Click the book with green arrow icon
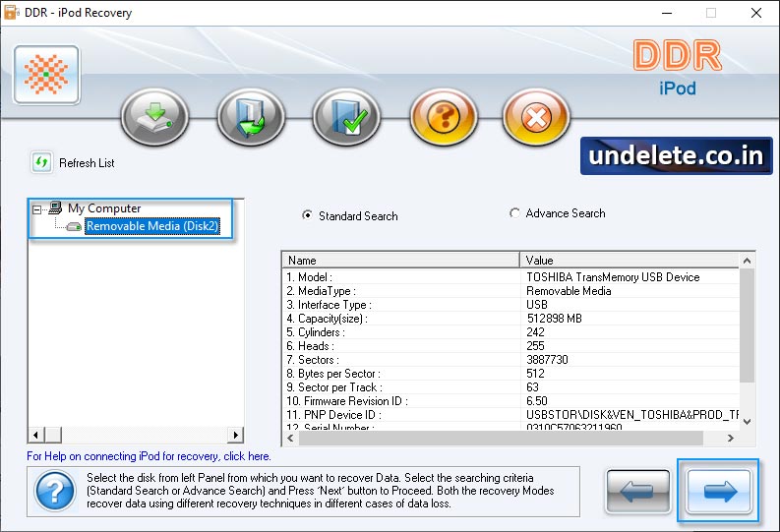This screenshot has height=532, width=780. (251, 117)
